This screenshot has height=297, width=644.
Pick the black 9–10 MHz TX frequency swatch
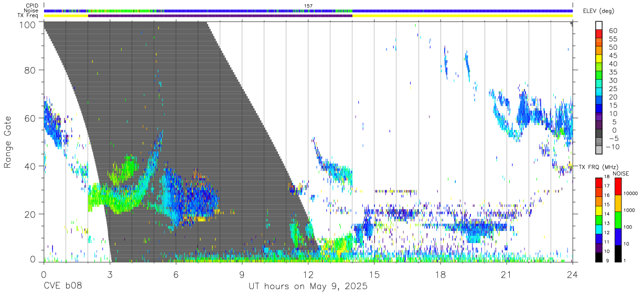[x=599, y=257]
